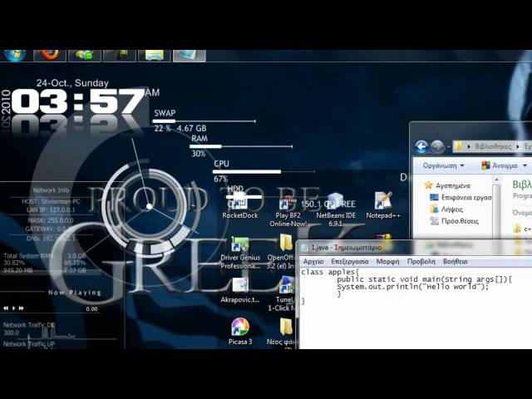Open the Notepad++ desktop shortcut

[x=382, y=202]
